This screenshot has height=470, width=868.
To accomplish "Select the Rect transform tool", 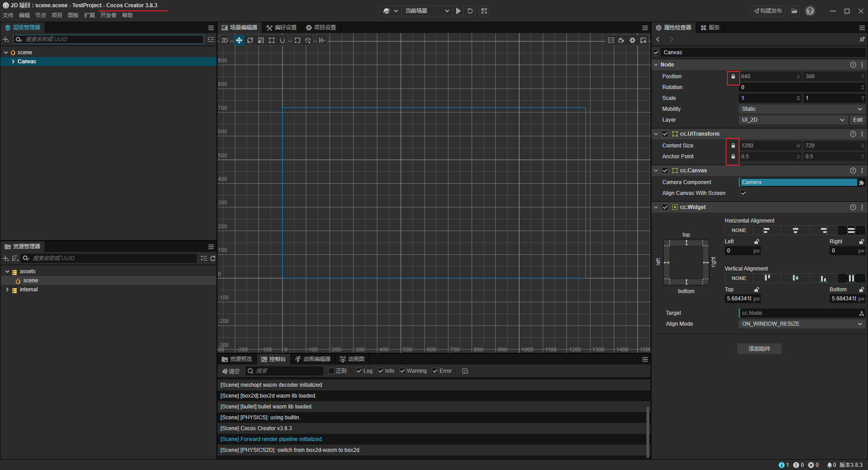I will [x=272, y=40].
